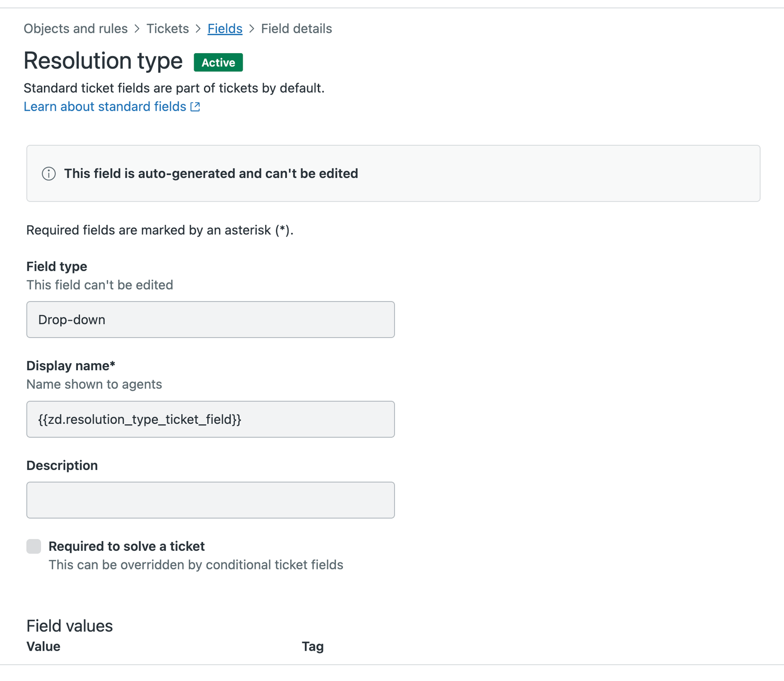Image resolution: width=784 pixels, height=681 pixels.
Task: Click inside the Display name input
Action: (210, 419)
